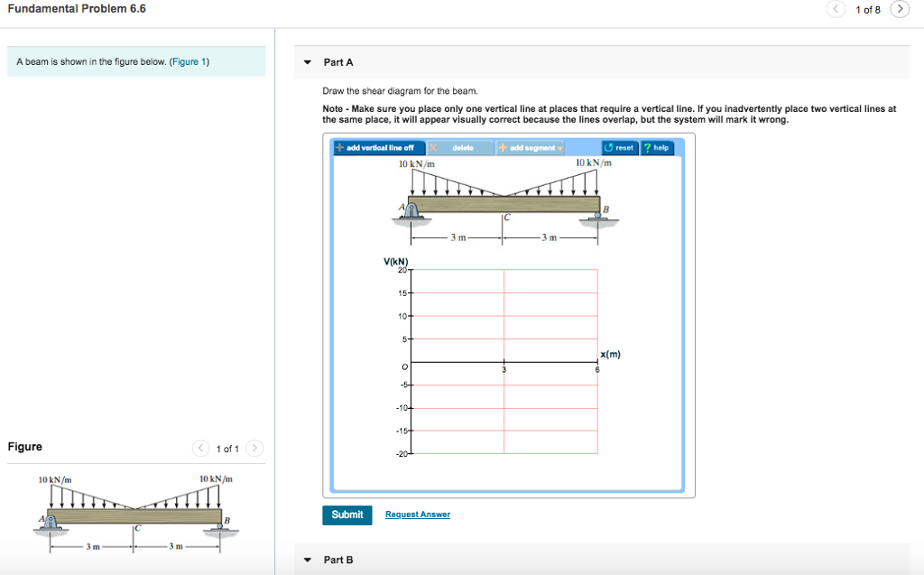Click the -5 label on V axis
The height and width of the screenshot is (575, 924).
tap(403, 385)
